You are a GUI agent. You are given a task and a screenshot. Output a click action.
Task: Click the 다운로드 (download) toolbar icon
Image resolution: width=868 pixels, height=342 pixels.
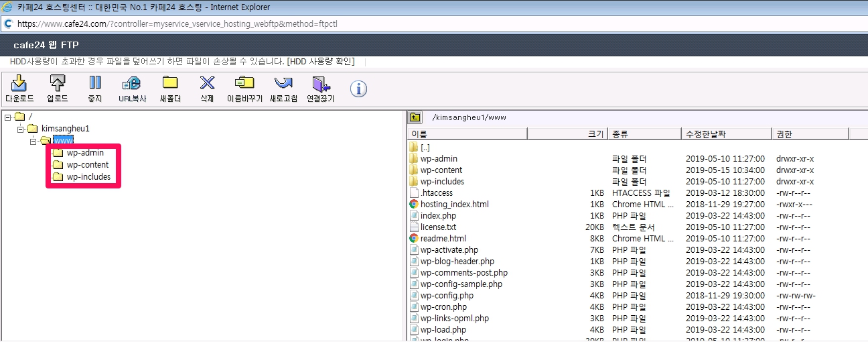click(x=19, y=84)
